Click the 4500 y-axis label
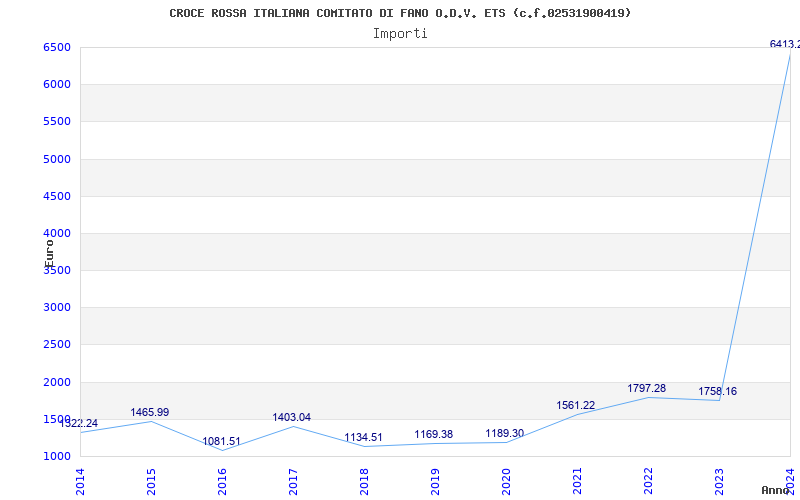 57,196
